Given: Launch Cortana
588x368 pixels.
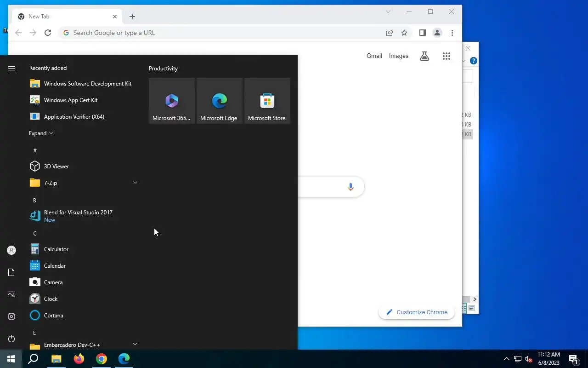Looking at the screenshot, I should (83, 316).
